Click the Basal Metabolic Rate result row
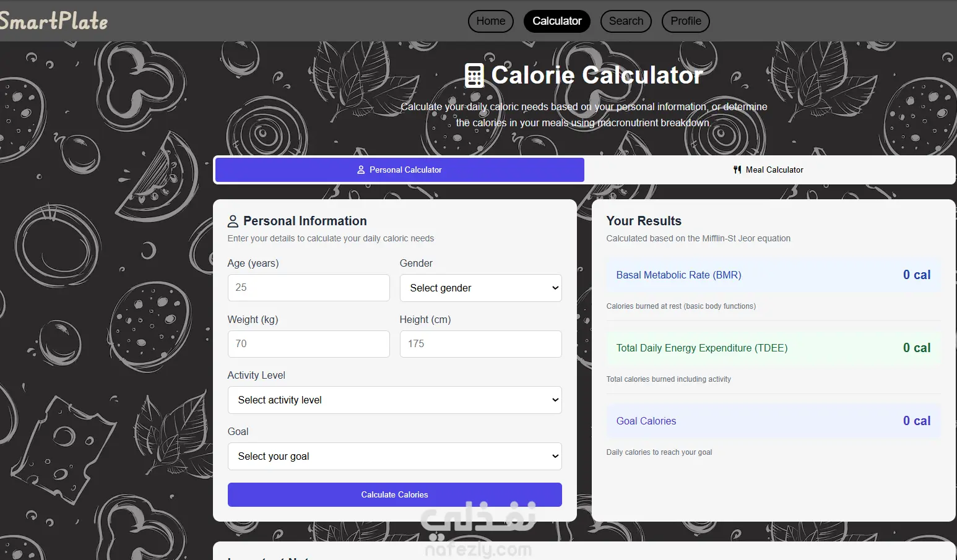The height and width of the screenshot is (560, 957). point(773,275)
